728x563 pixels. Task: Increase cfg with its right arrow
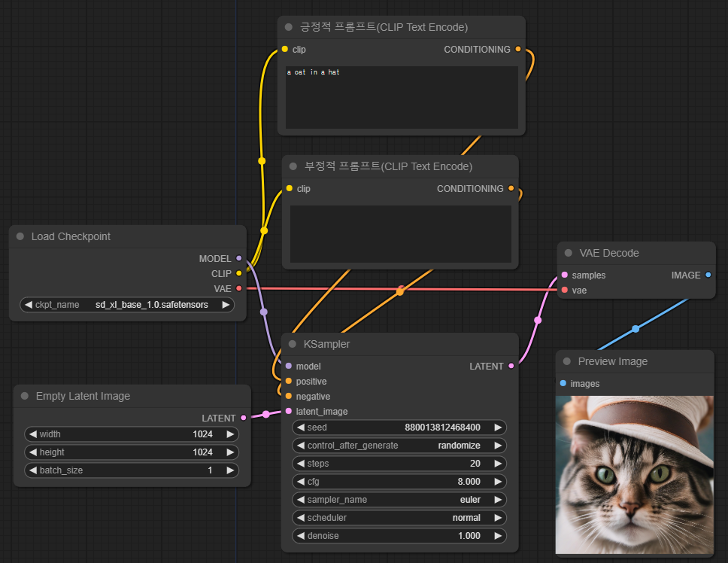(498, 482)
